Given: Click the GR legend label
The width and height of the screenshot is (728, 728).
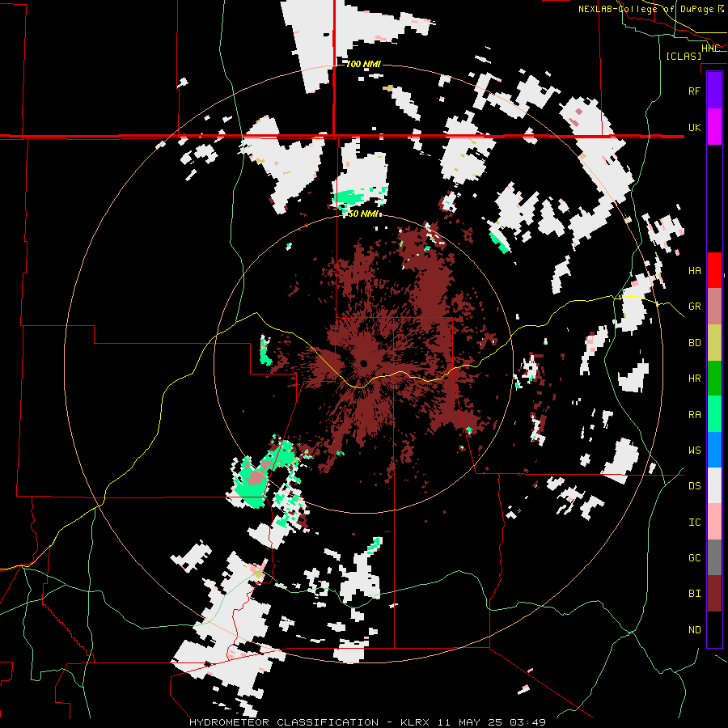Looking at the screenshot, I should coord(694,307).
